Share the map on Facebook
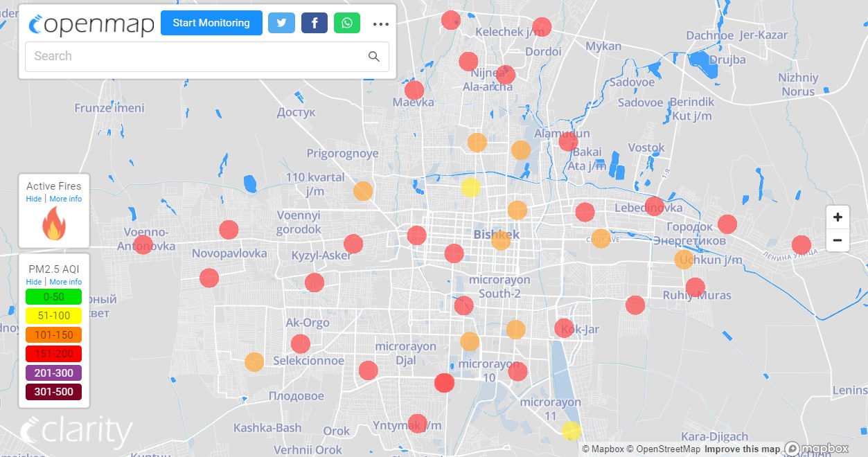The height and width of the screenshot is (457, 868). tap(314, 23)
